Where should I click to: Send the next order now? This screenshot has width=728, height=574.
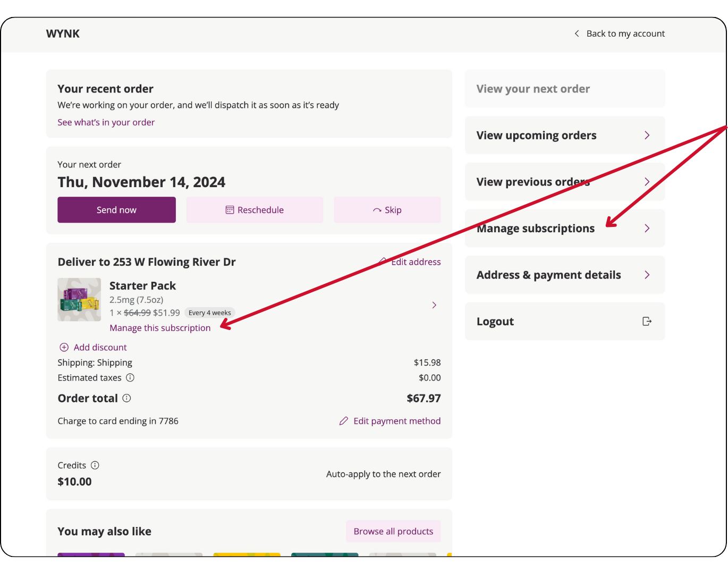tap(116, 210)
